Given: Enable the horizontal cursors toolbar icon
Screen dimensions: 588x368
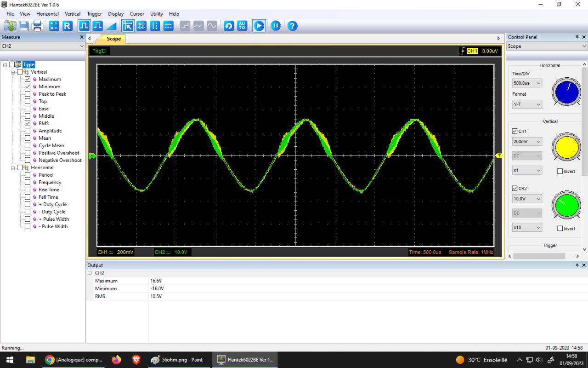Looking at the screenshot, I should [169, 26].
